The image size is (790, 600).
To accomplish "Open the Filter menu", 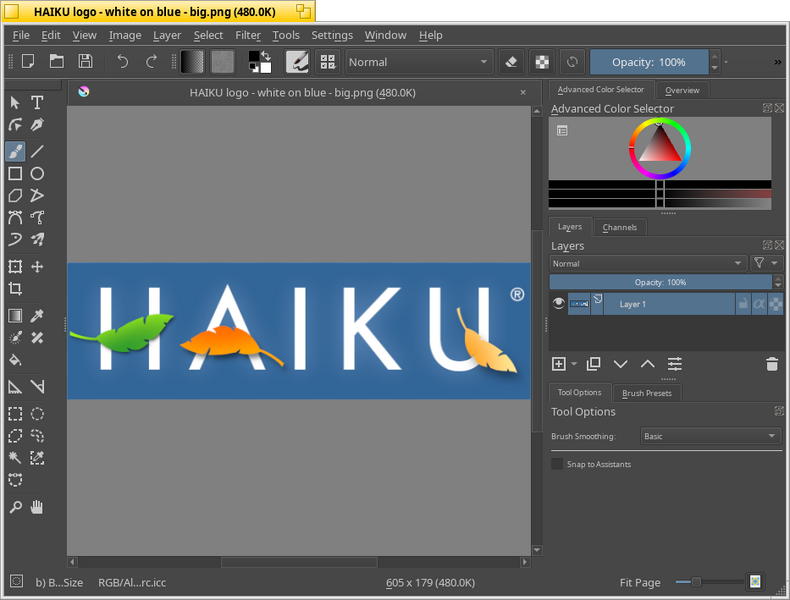I will (x=248, y=35).
